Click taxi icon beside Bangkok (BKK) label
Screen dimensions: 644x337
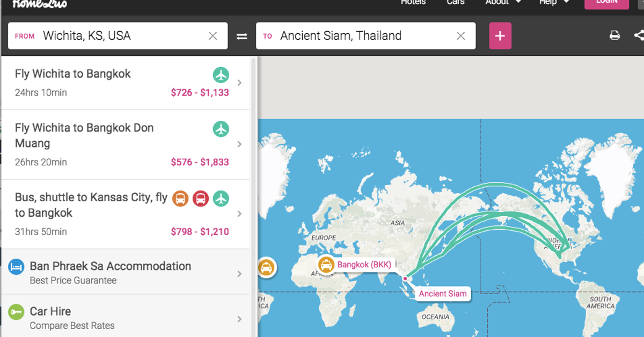coord(326,265)
